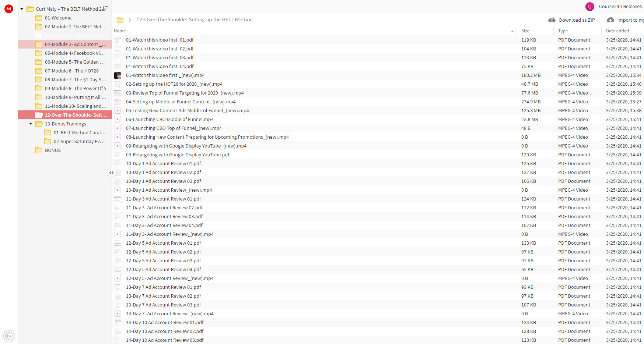The width and height of the screenshot is (644, 344).
Task: Open the 01-Welcome folder
Action: tap(58, 18)
